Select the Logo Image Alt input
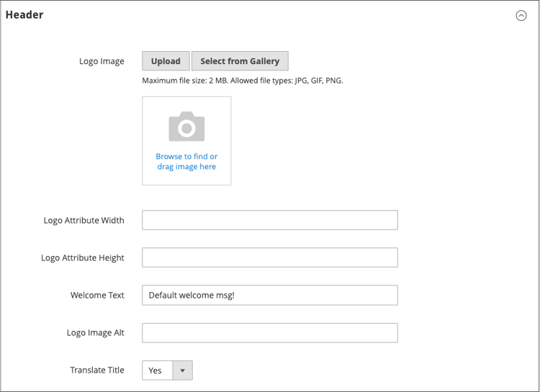The width and height of the screenshot is (540, 392). click(269, 332)
